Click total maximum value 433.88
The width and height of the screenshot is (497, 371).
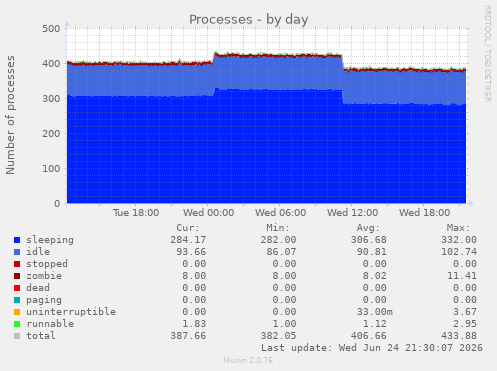(459, 336)
